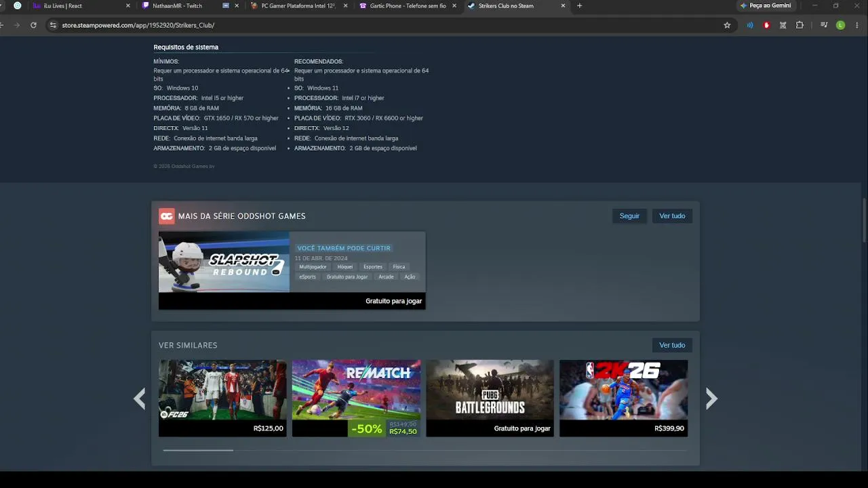This screenshot has width=868, height=488.
Task: Open the Slapshot Rebound game banner
Action: click(224, 262)
